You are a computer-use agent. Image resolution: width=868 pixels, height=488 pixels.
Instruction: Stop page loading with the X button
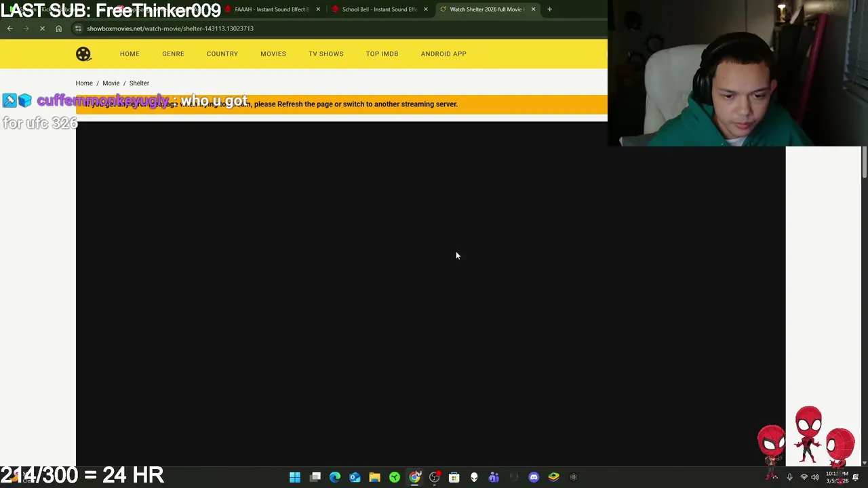tap(42, 28)
